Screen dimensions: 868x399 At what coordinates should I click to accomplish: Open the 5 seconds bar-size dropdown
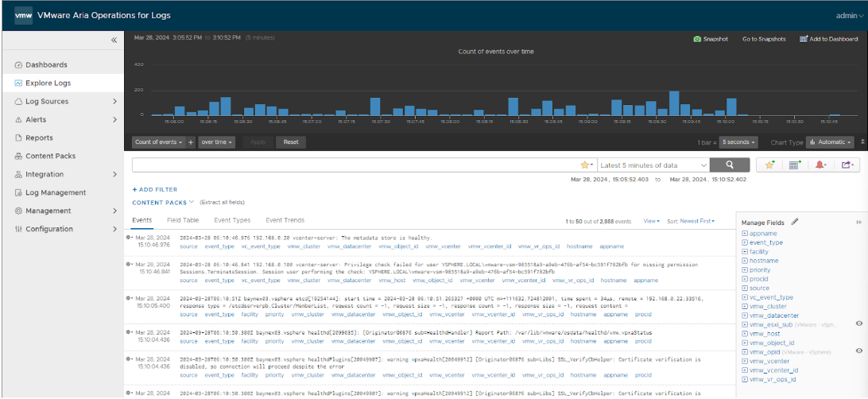click(738, 142)
